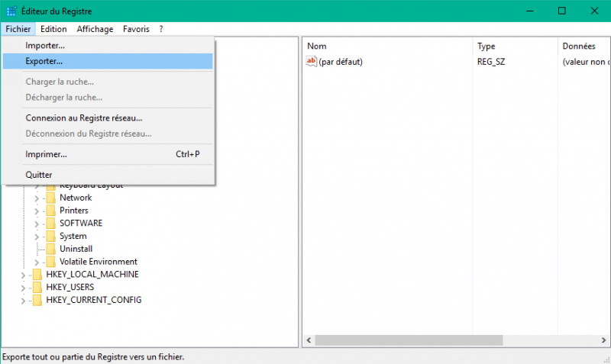Click the HKEY_CURRENT_CONFIG folder icon

[37, 300]
